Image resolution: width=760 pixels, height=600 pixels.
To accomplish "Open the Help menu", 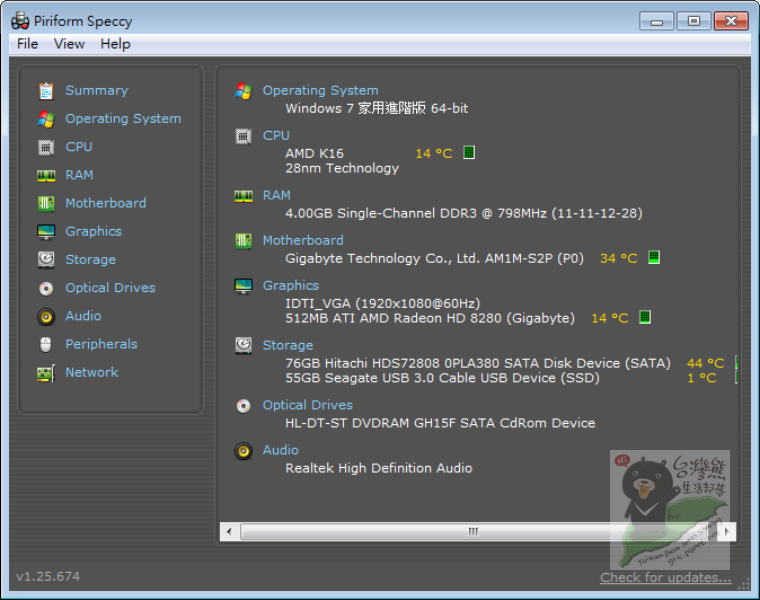I will coord(115,44).
